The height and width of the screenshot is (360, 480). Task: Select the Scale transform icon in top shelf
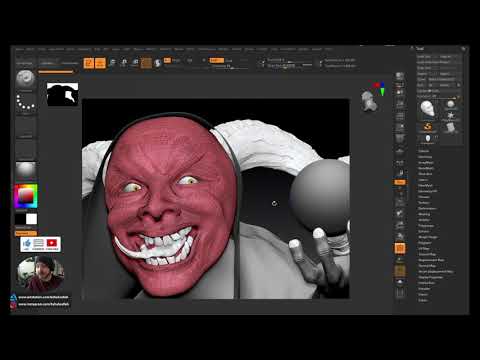point(124,62)
